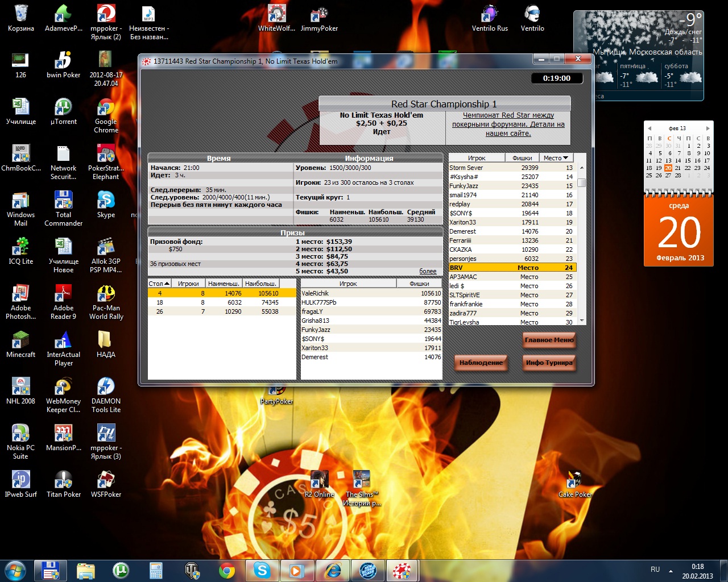This screenshot has height=582, width=728.
Task: Click the Главное Меню button
Action: pyautogui.click(x=549, y=340)
